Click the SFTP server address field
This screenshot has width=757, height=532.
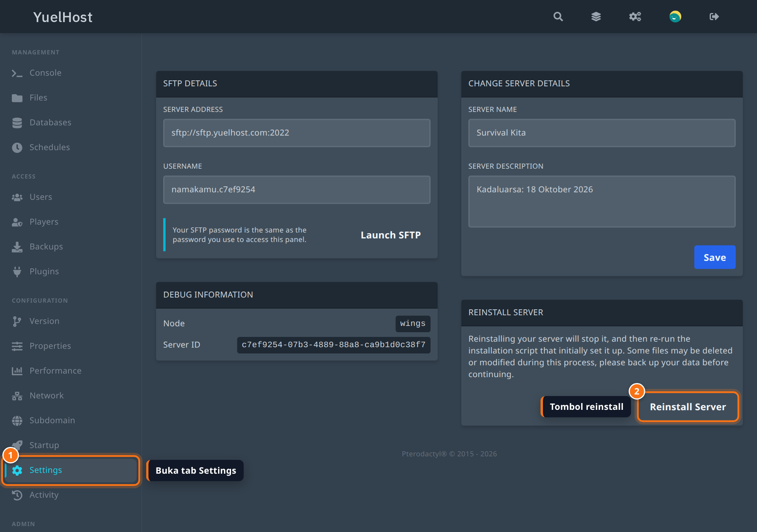click(296, 133)
